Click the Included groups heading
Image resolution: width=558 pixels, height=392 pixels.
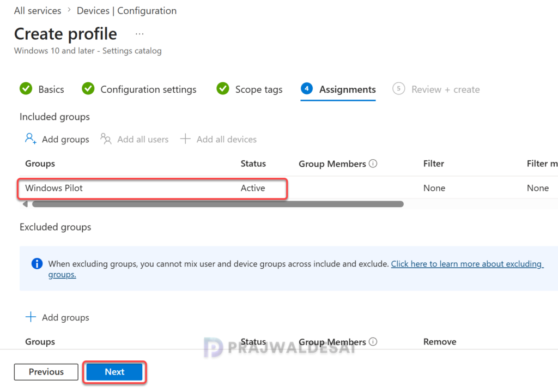click(x=54, y=117)
